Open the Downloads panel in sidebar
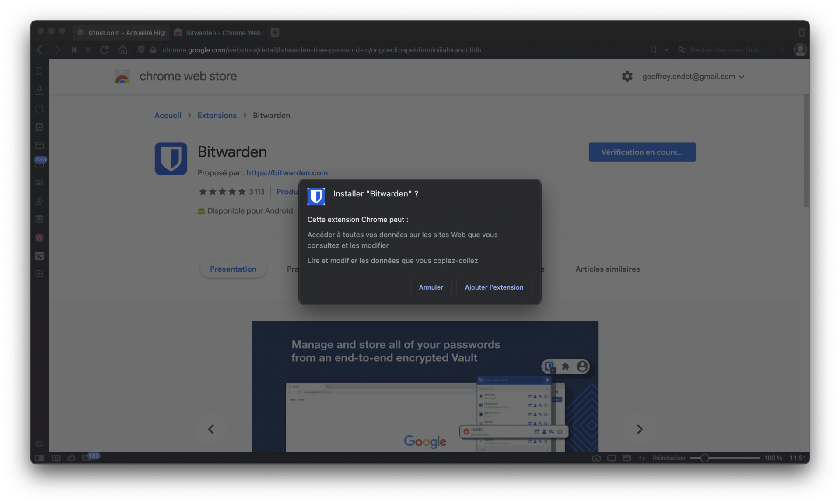The image size is (840, 504). pyautogui.click(x=39, y=90)
